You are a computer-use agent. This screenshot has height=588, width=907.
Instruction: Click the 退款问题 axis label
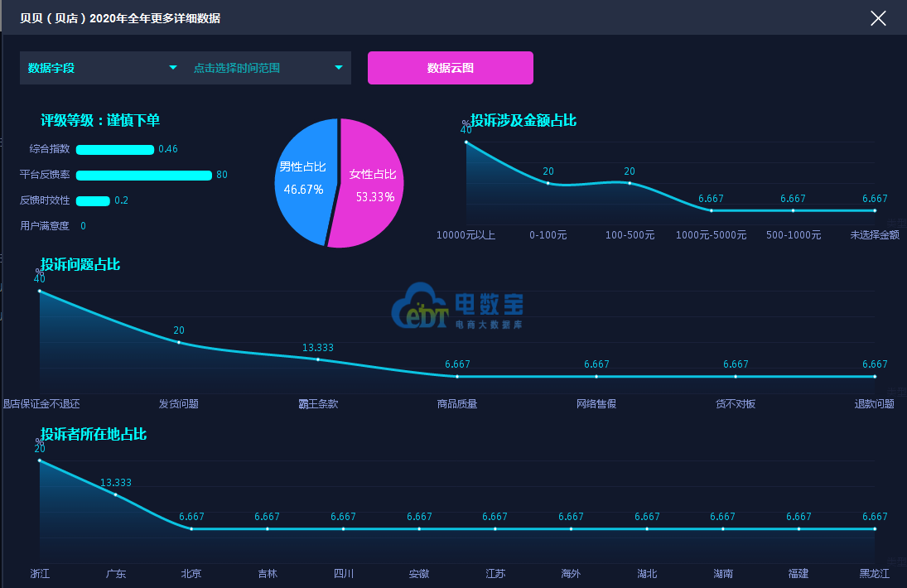coord(874,403)
